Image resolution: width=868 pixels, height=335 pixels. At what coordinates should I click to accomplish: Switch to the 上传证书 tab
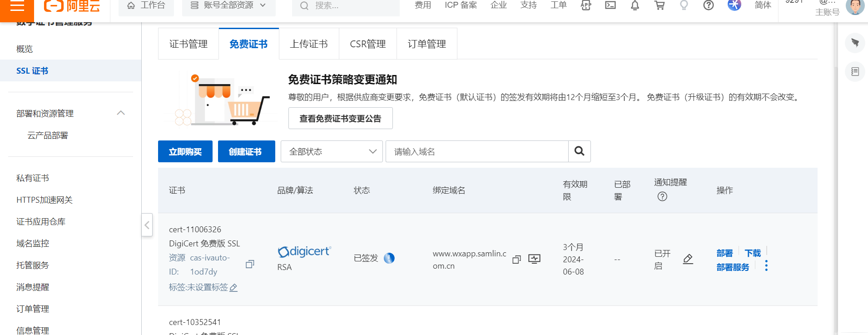309,44
